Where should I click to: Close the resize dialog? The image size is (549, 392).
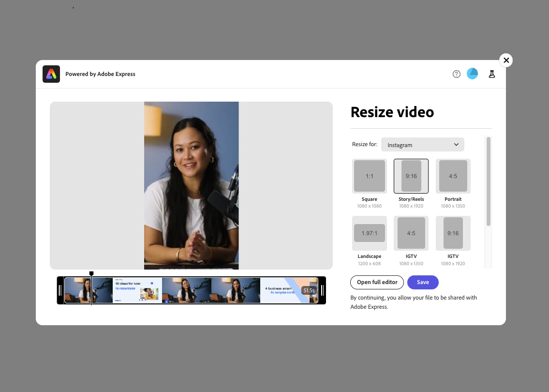pos(506,60)
